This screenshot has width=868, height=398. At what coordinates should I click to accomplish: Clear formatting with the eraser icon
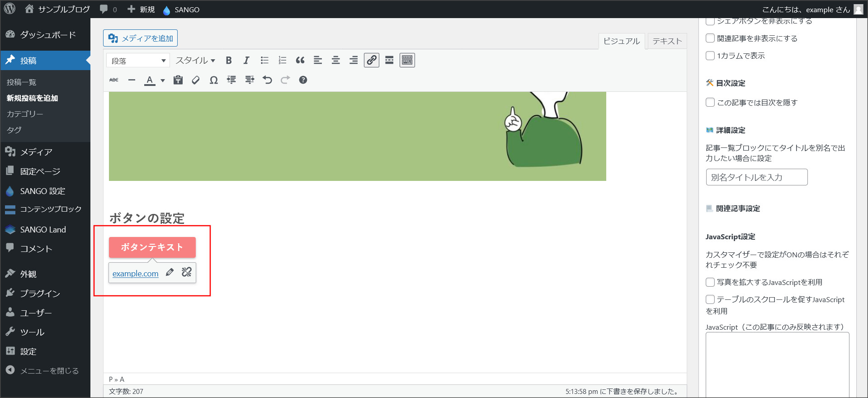pyautogui.click(x=196, y=80)
